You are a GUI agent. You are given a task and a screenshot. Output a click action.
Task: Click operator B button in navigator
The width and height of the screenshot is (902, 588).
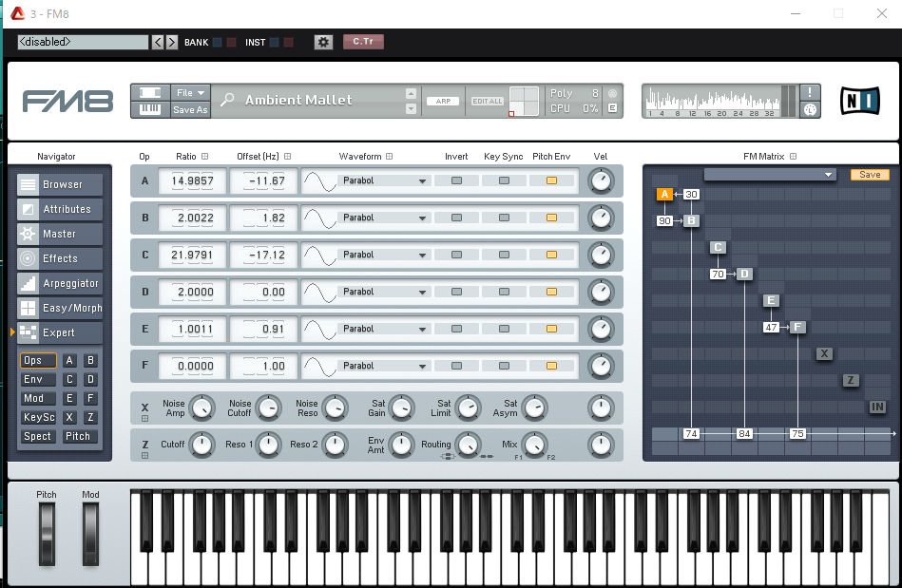(90, 360)
